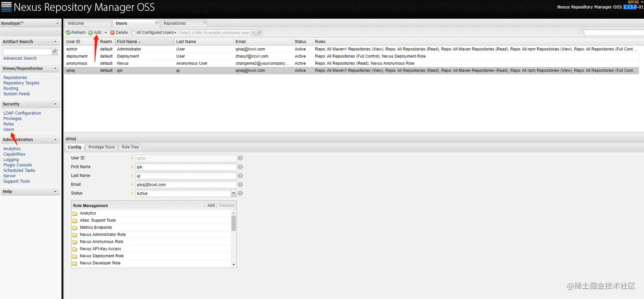Close the Repositories tab
The height and width of the screenshot is (299, 644).
[x=205, y=23]
